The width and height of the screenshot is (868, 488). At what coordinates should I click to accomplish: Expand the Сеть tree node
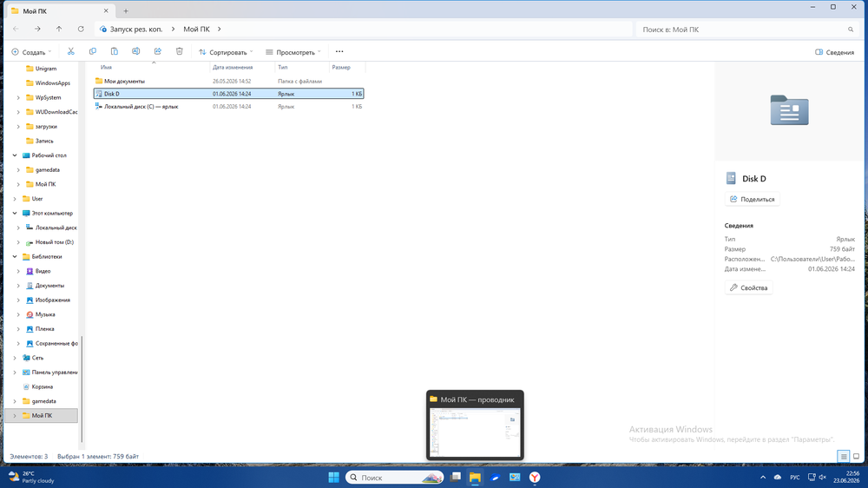[x=15, y=358]
